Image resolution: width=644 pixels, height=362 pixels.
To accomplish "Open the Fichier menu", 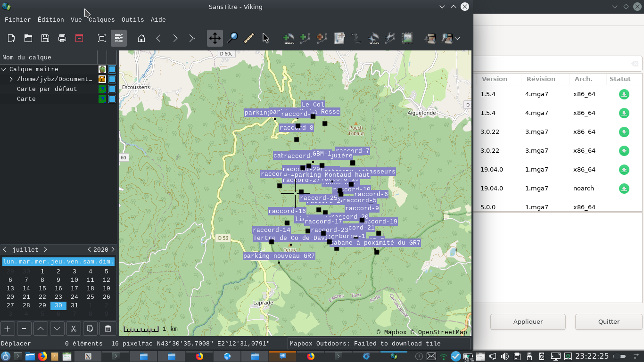I will 17,20.
